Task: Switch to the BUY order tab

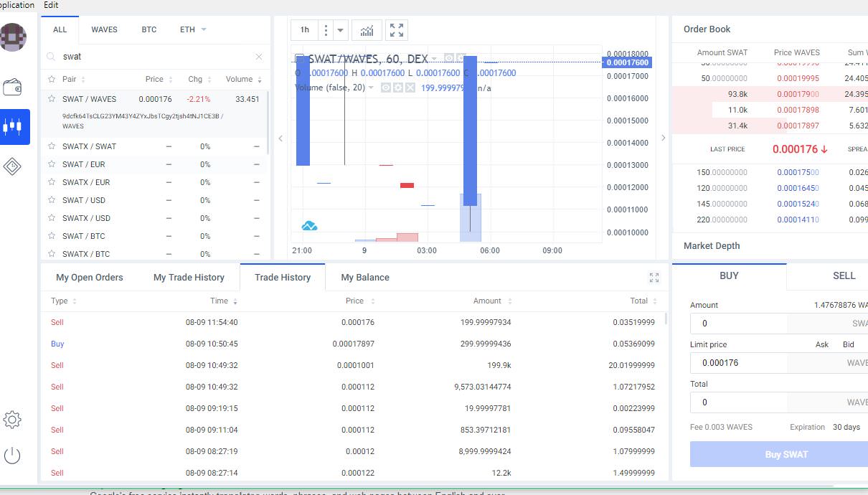Action: point(729,275)
